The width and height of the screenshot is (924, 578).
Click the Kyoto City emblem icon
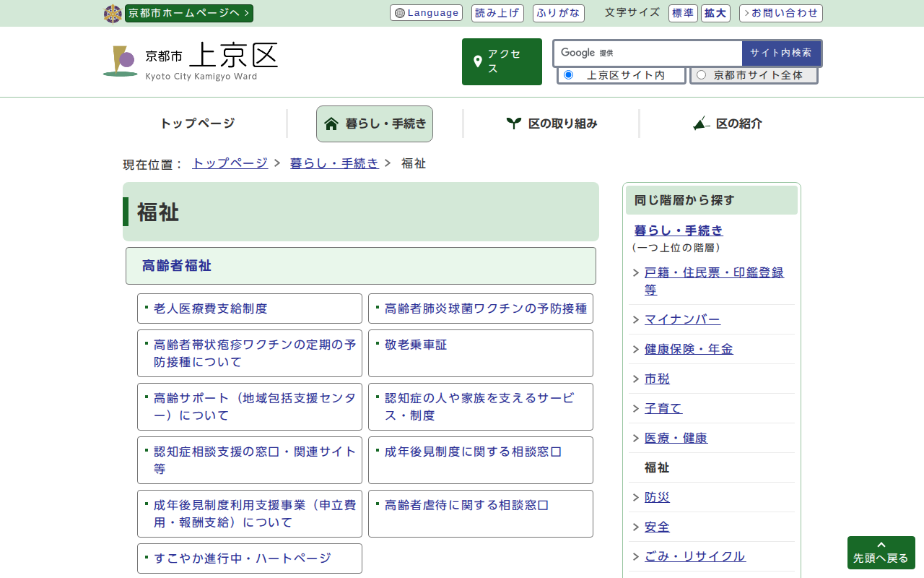point(113,14)
